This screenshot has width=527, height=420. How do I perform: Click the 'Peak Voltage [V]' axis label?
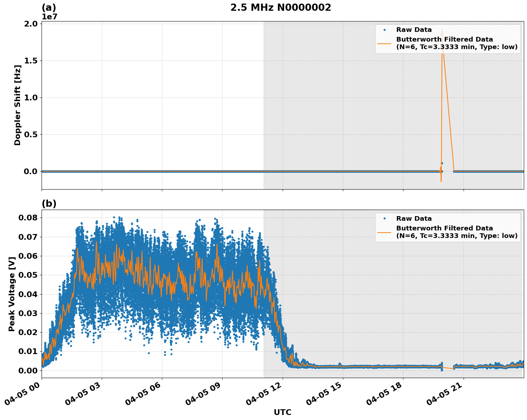point(12,294)
